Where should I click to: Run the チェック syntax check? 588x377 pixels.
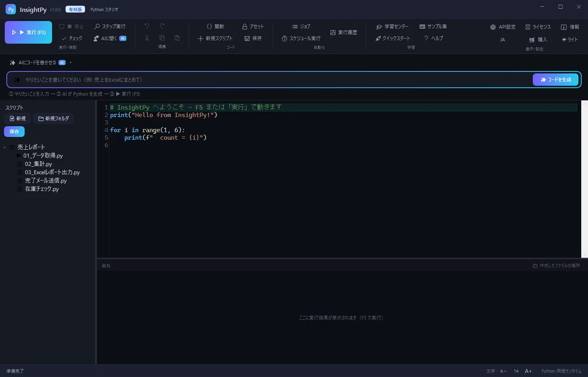point(72,38)
